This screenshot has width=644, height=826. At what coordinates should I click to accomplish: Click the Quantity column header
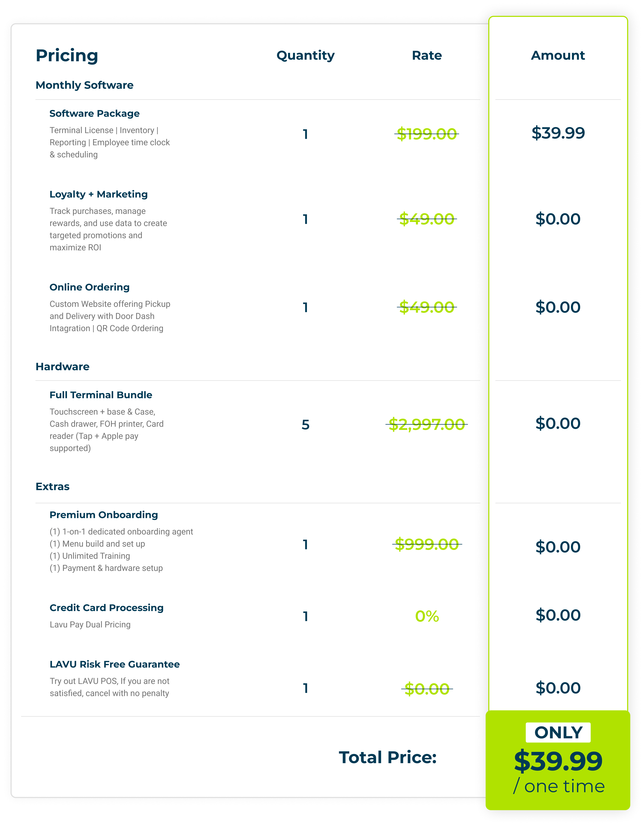305,56
